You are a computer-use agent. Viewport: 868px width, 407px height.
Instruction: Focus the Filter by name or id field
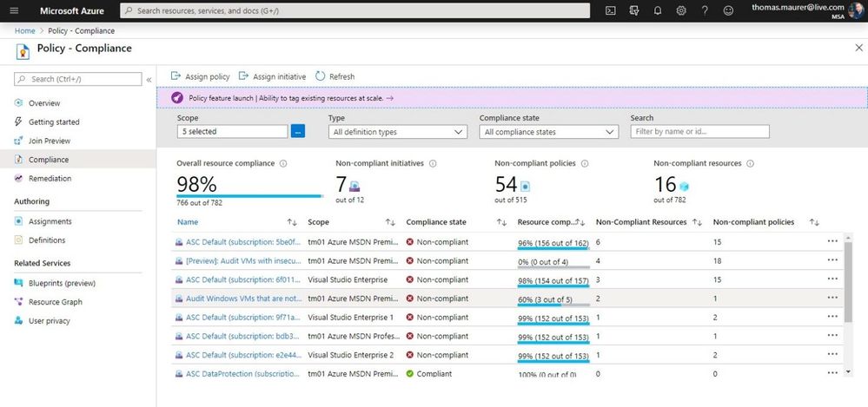[699, 132]
